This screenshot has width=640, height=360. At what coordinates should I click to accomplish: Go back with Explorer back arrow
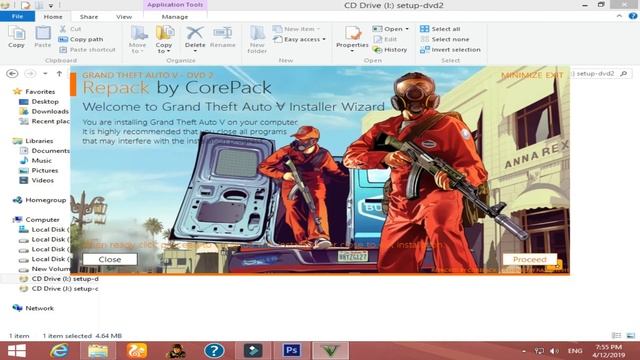(x=12, y=73)
